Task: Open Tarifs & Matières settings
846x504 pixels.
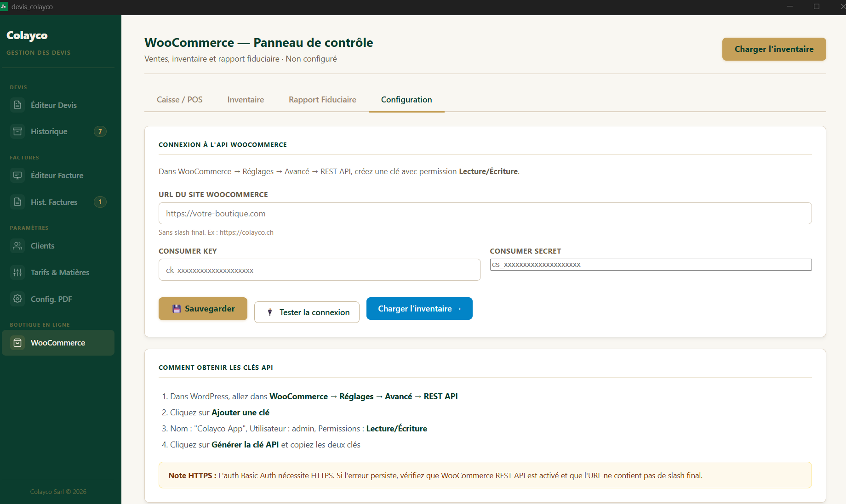Action: (58, 272)
